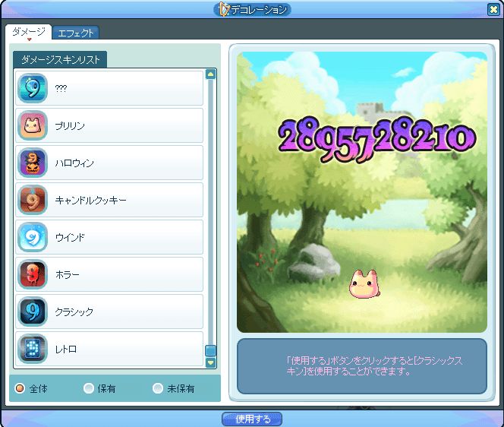Close the デコレーション window

pos(493,9)
